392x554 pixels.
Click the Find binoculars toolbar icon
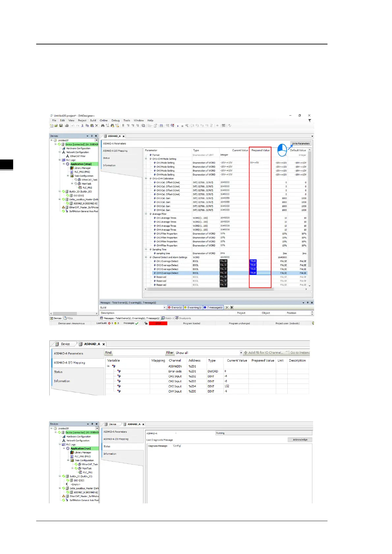pyautogui.click(x=103, y=126)
